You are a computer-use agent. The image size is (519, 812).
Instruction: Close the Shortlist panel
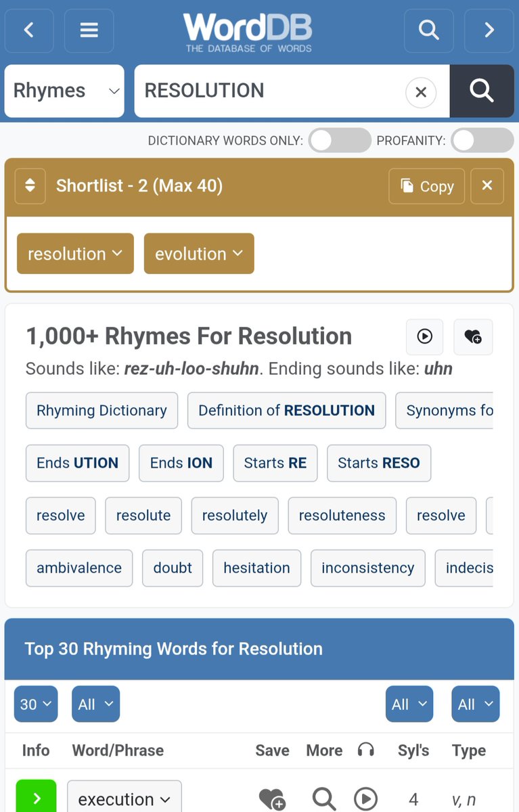[x=487, y=186]
